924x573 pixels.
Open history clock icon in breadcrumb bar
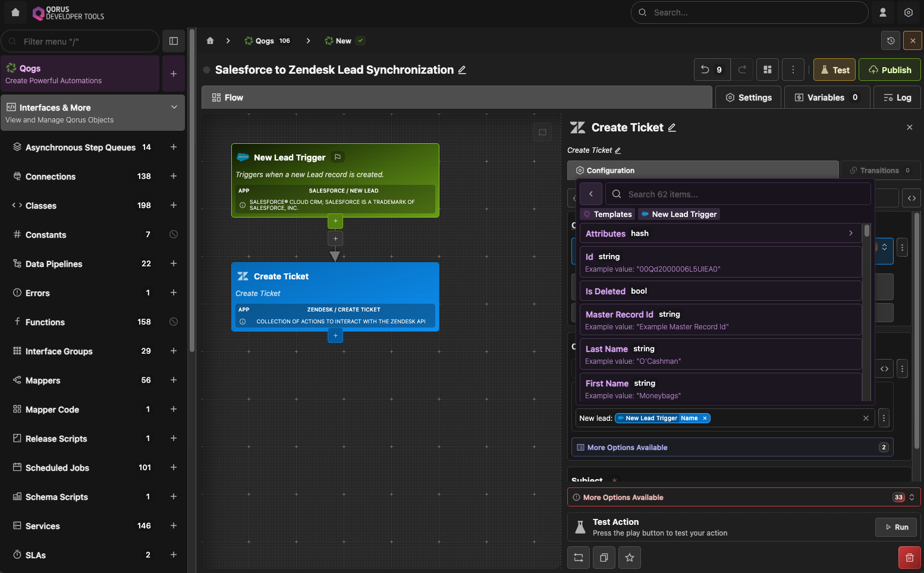[x=891, y=41]
